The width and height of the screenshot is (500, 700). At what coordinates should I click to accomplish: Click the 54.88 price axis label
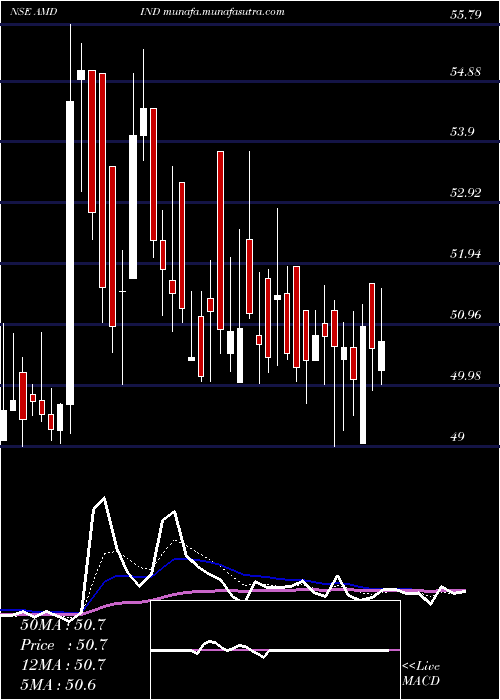click(465, 71)
